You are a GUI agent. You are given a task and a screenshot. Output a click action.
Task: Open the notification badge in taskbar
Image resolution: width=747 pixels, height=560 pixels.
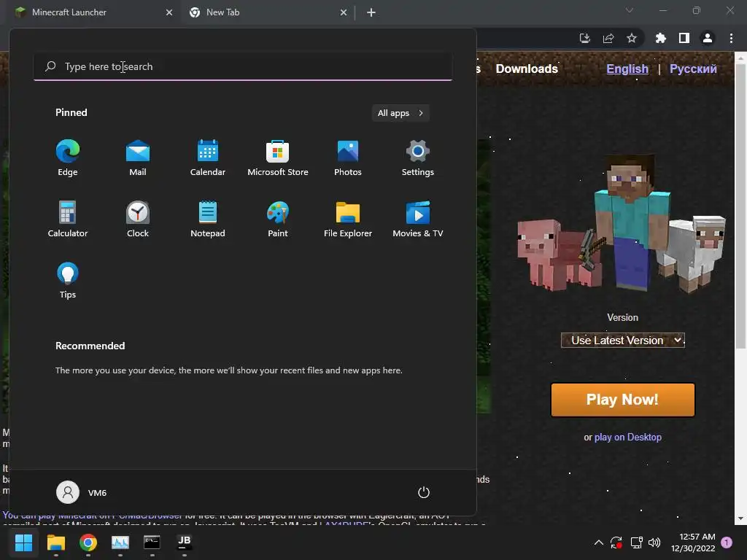[x=727, y=542]
